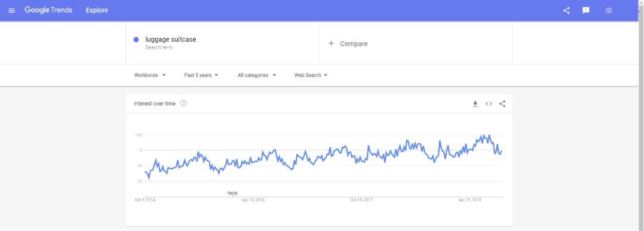Viewport: 644px width, 231px height.
Task: Download the interest over time CSV
Action: tap(475, 104)
